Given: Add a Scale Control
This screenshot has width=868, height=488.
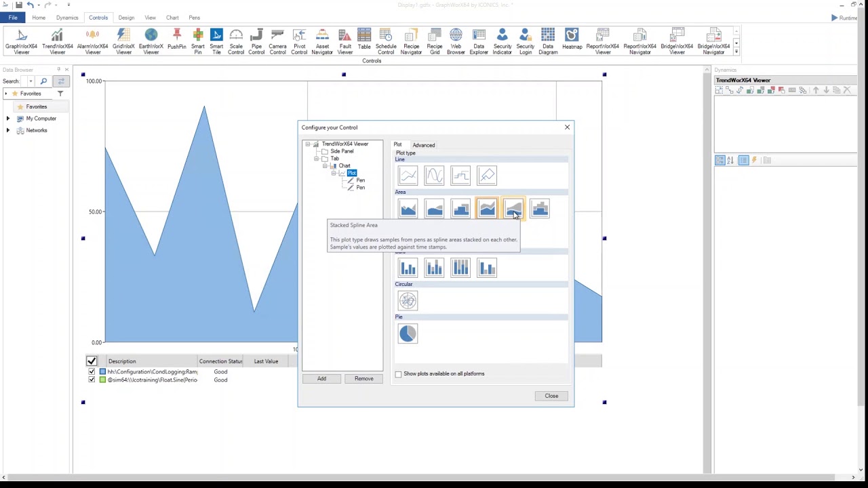Looking at the screenshot, I should (x=236, y=41).
